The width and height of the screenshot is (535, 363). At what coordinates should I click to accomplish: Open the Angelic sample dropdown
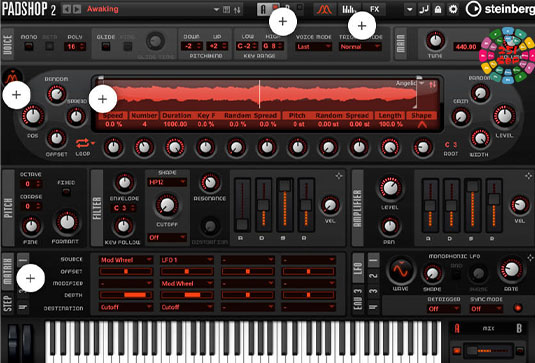422,84
